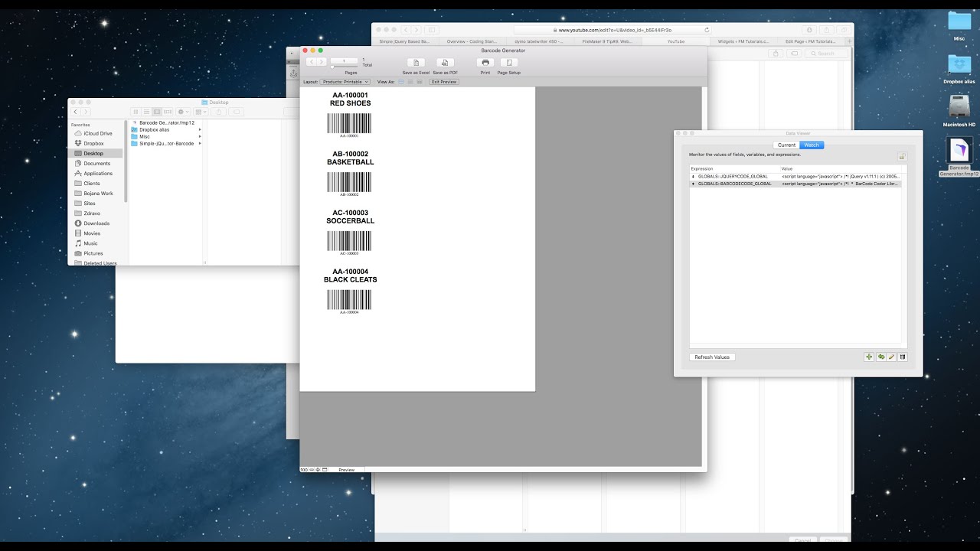This screenshot has width=980, height=551.
Task: Select View As Form icon
Action: (x=401, y=81)
